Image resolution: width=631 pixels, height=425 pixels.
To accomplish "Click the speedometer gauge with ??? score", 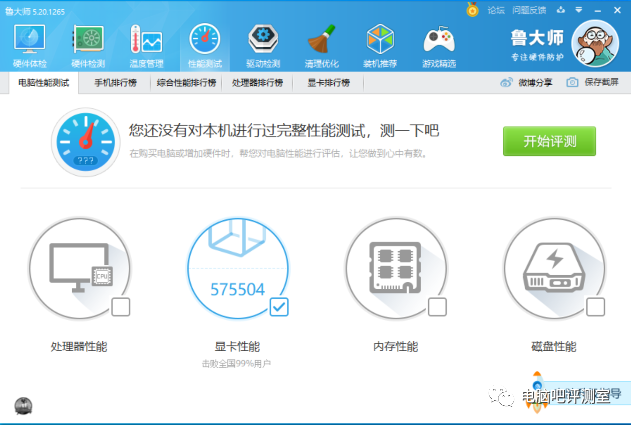I will (x=86, y=142).
